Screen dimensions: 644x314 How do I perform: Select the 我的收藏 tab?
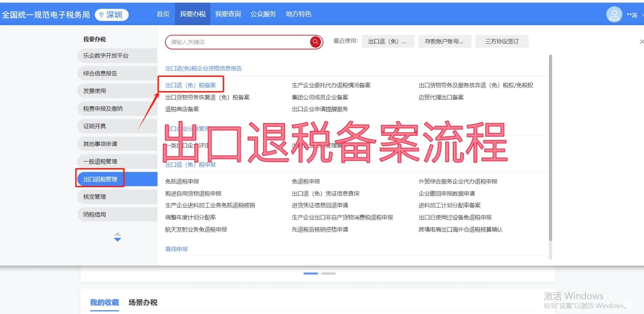[x=104, y=302]
